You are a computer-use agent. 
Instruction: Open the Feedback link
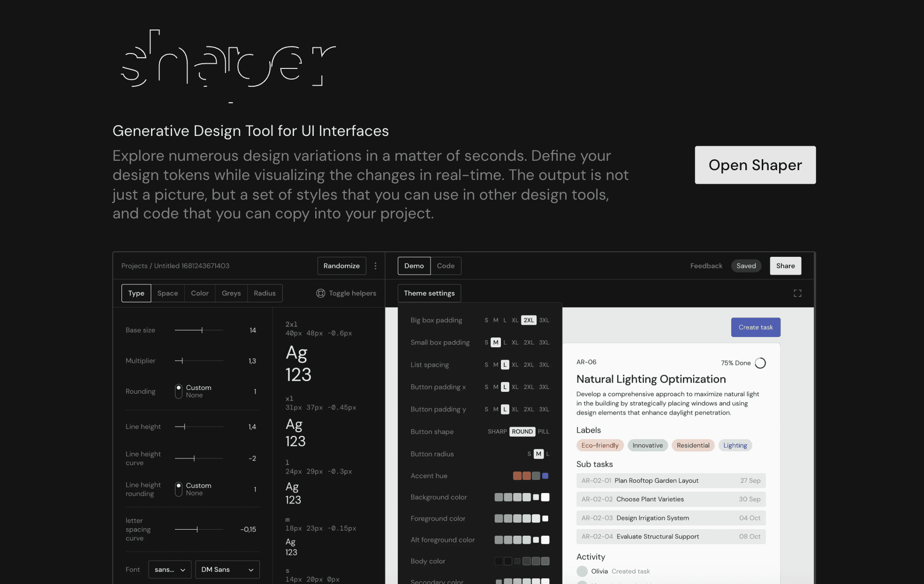706,266
